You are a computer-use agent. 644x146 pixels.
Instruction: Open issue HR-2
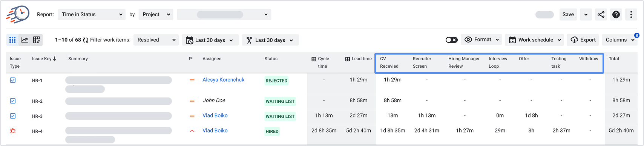pos(37,101)
